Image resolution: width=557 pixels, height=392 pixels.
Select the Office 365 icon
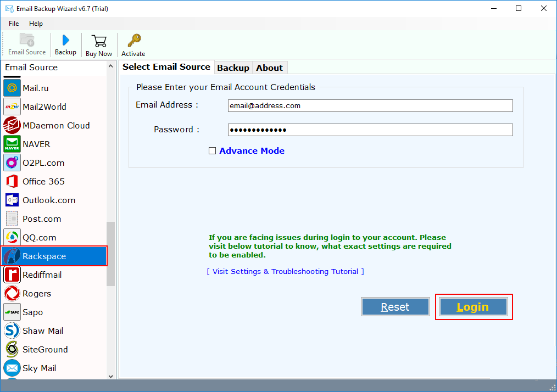(x=12, y=181)
